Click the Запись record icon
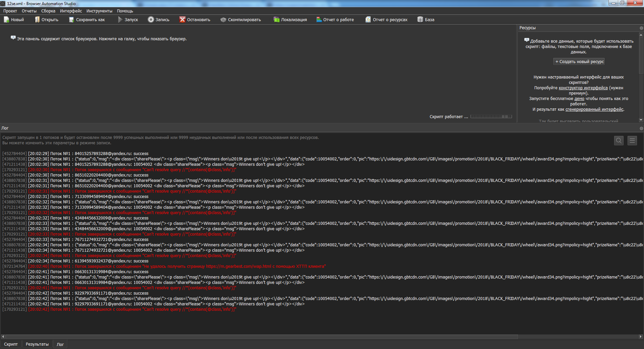644x349 pixels. 151,19
